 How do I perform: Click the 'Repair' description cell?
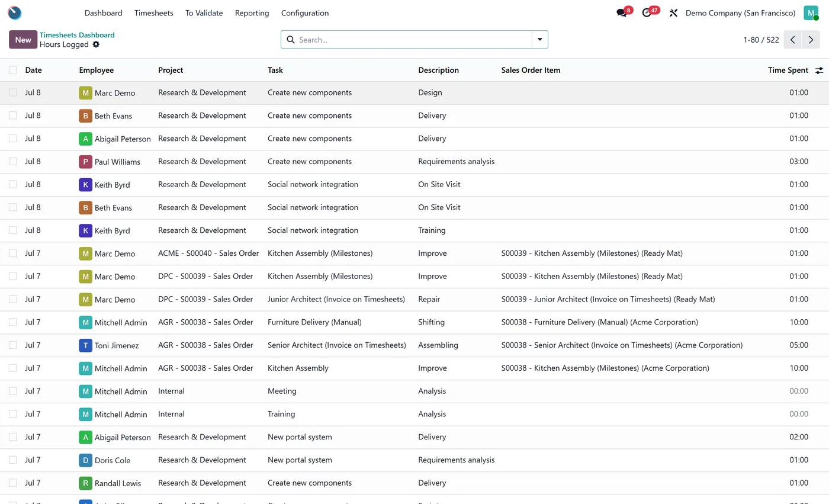pyautogui.click(x=429, y=299)
